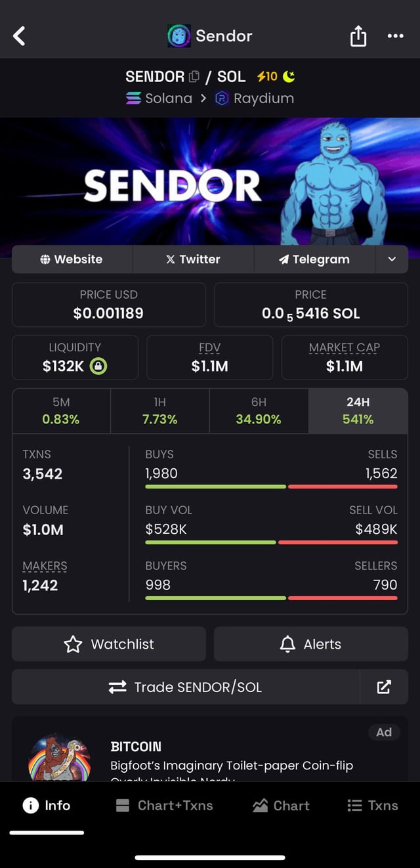Screen dimensions: 420x868
Task: Tap Trade SENDOR/SOL button
Action: 186,687
